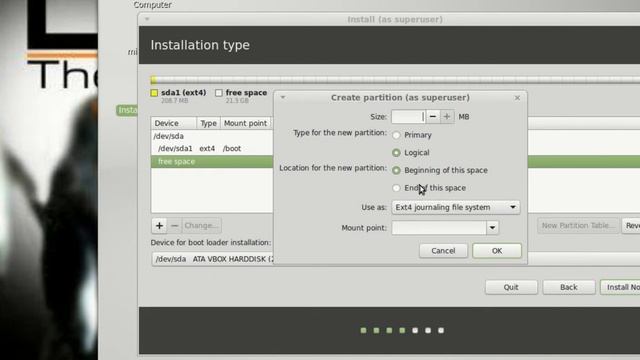The height and width of the screenshot is (360, 640).
Task: Click Install Now button
Action: coord(620,287)
